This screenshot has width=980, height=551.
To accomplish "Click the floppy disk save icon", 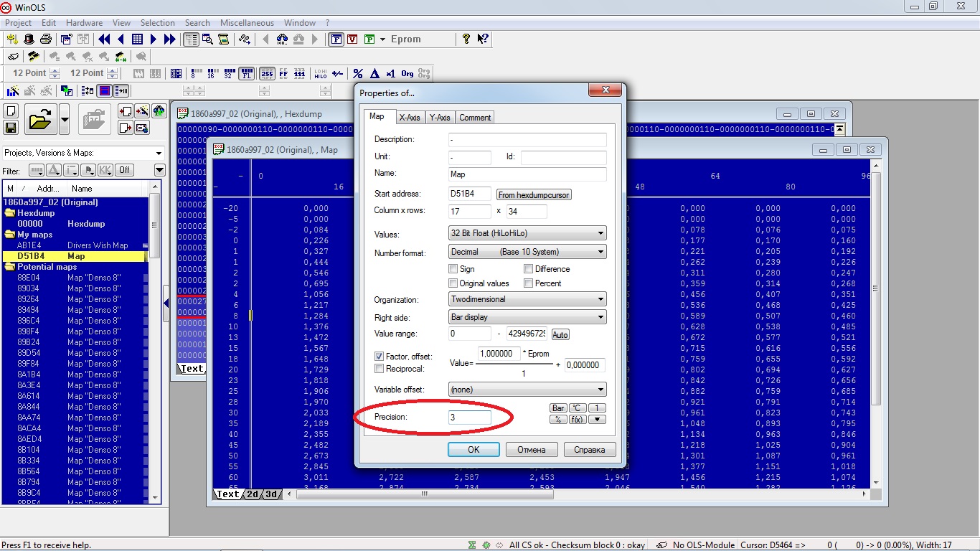I will (x=11, y=128).
